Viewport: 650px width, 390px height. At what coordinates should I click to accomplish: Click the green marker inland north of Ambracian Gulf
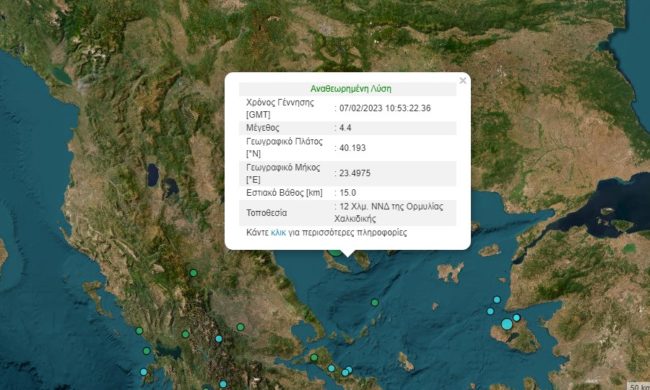(x=186, y=334)
